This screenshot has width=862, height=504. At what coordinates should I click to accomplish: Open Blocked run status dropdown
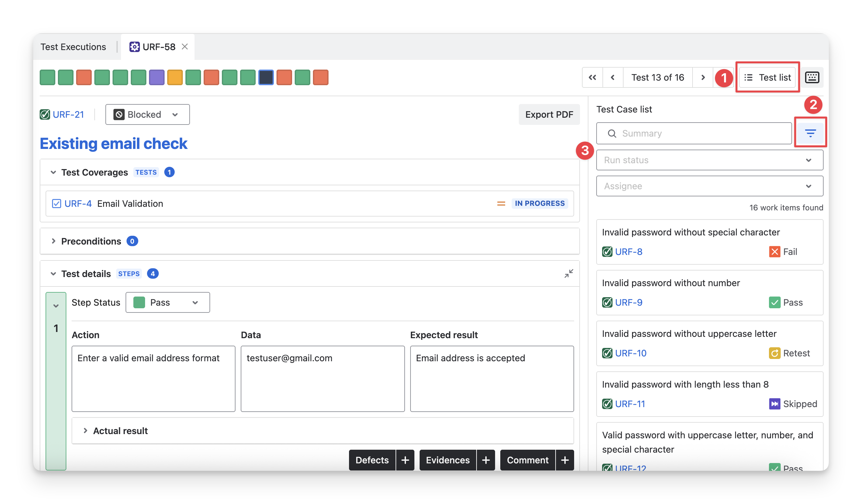(147, 114)
